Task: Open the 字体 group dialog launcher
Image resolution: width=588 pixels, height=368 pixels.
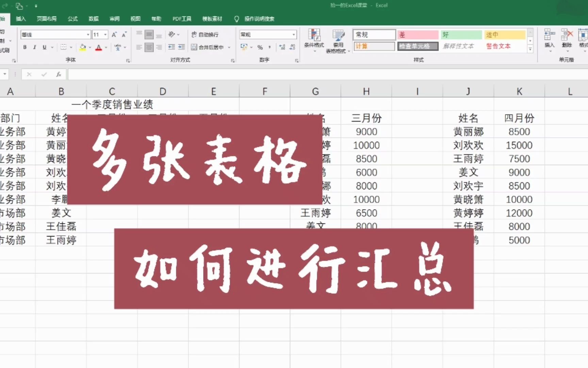Action: pyautogui.click(x=128, y=61)
